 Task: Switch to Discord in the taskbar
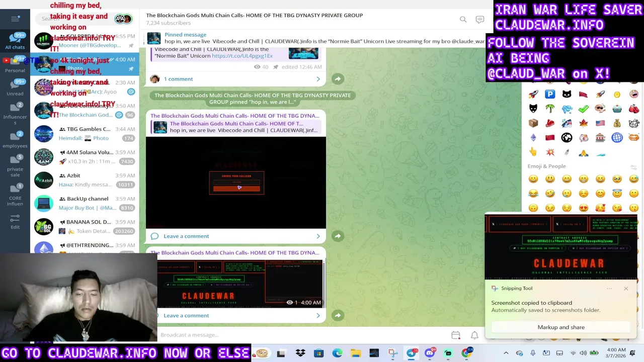(430, 353)
